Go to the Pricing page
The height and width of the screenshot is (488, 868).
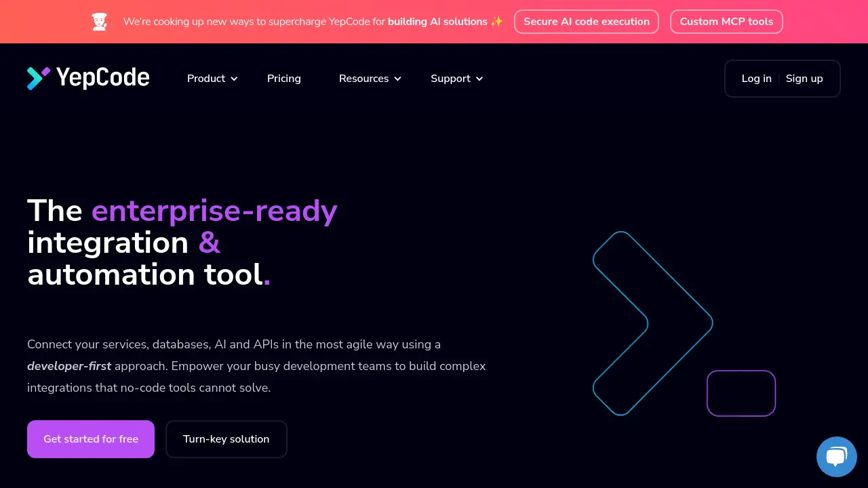(x=284, y=79)
